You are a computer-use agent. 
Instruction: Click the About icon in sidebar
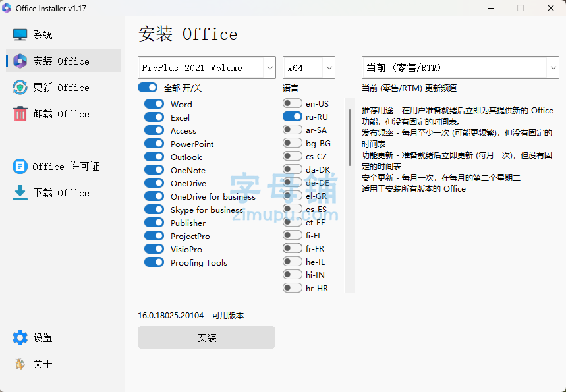[x=20, y=364]
